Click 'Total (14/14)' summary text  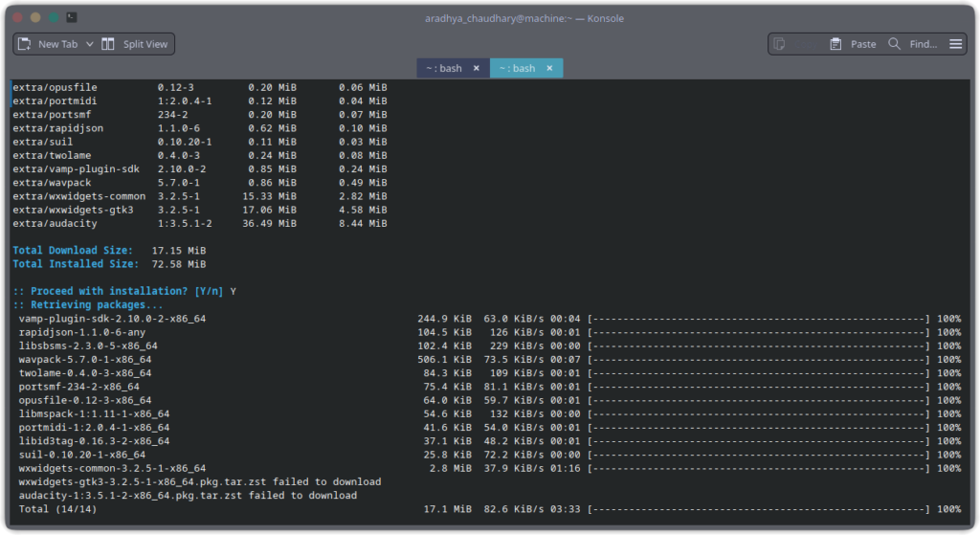[x=57, y=509]
